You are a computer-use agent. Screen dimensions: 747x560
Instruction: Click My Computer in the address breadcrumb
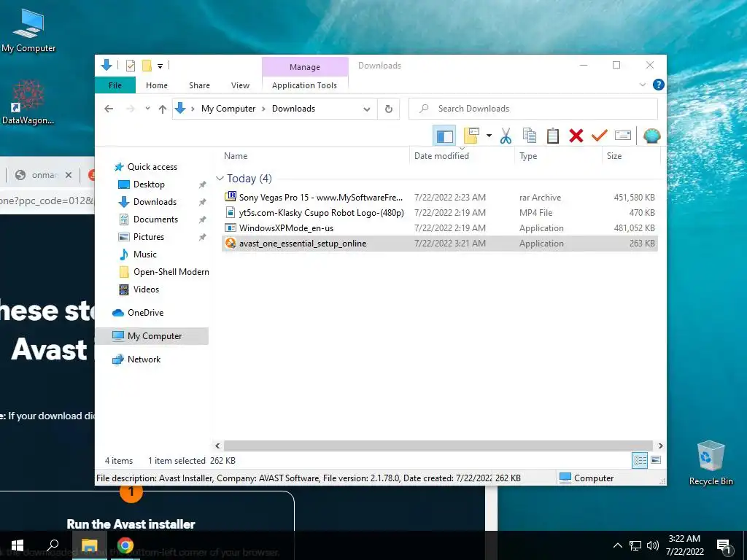pos(228,109)
